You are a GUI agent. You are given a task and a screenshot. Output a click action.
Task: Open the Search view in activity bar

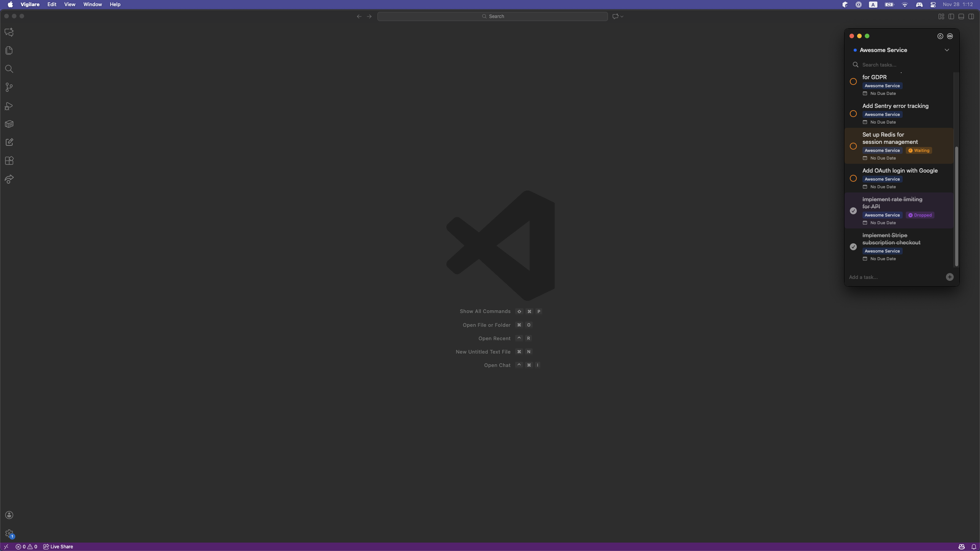(x=9, y=69)
